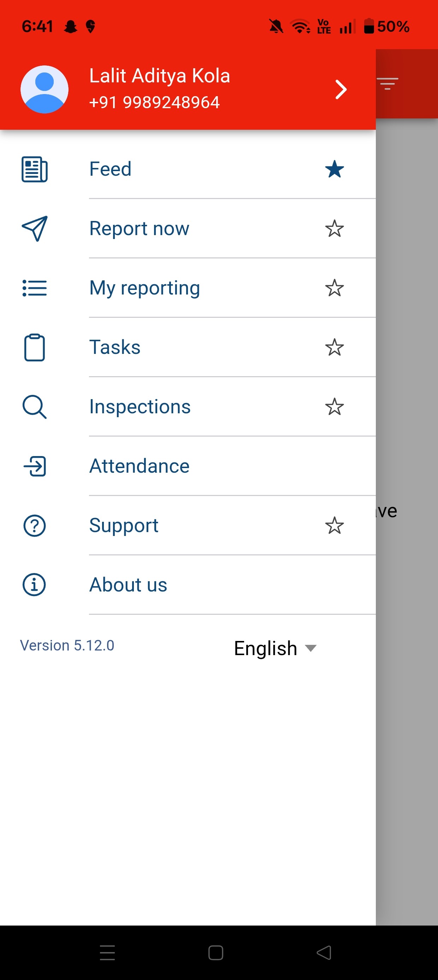Tap the My reporting list icon
438x980 pixels.
[x=35, y=288]
